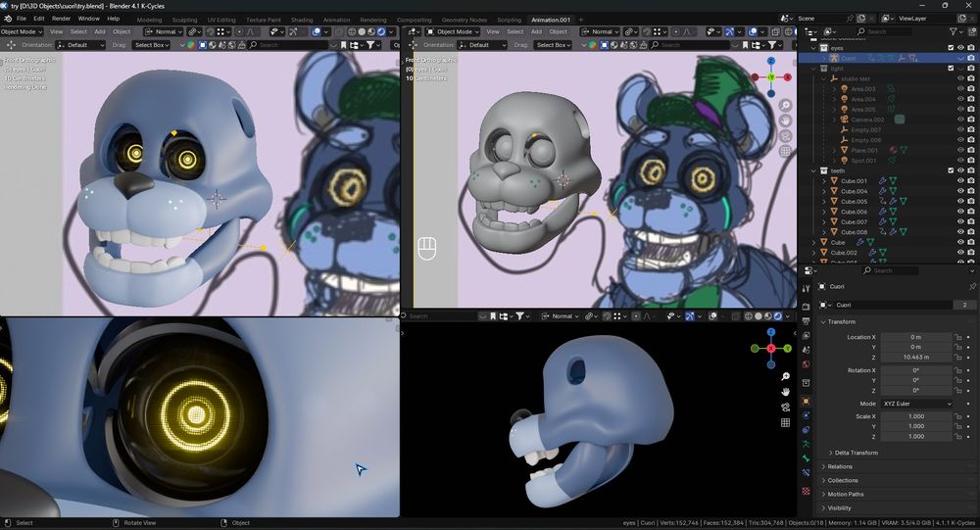Open the Physics properties tab
The width and height of the screenshot is (980, 530).
[807, 415]
